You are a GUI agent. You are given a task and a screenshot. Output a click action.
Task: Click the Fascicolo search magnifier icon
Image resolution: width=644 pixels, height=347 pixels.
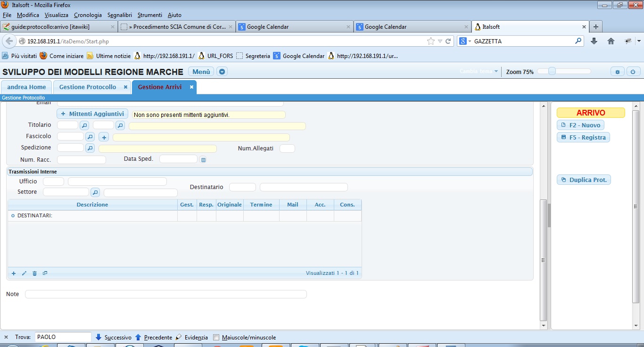90,137
